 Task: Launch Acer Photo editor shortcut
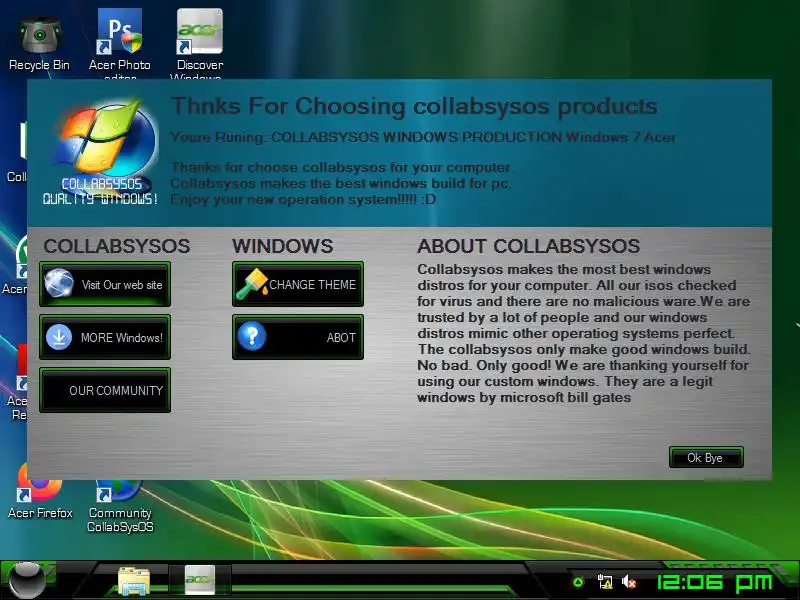click(x=119, y=43)
